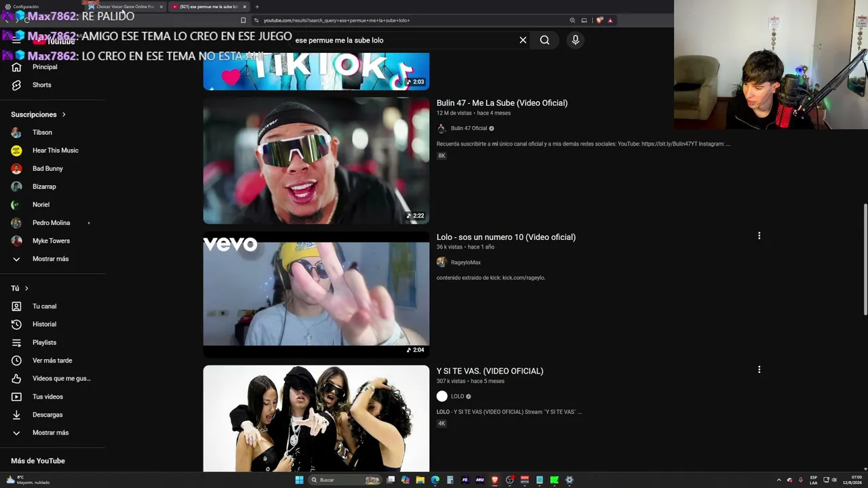The height and width of the screenshot is (488, 868).
Task: Click the Windows taskbar Buscar search box
Action: click(x=345, y=480)
